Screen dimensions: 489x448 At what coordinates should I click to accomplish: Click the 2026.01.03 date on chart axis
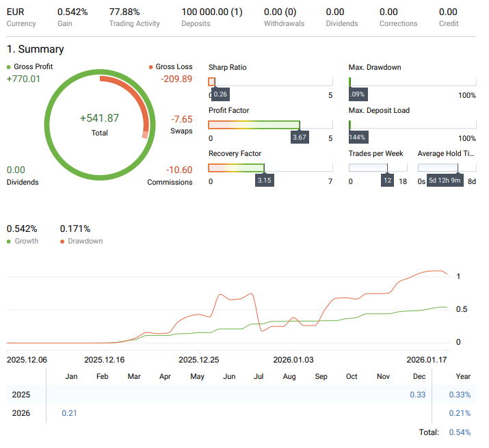293,359
